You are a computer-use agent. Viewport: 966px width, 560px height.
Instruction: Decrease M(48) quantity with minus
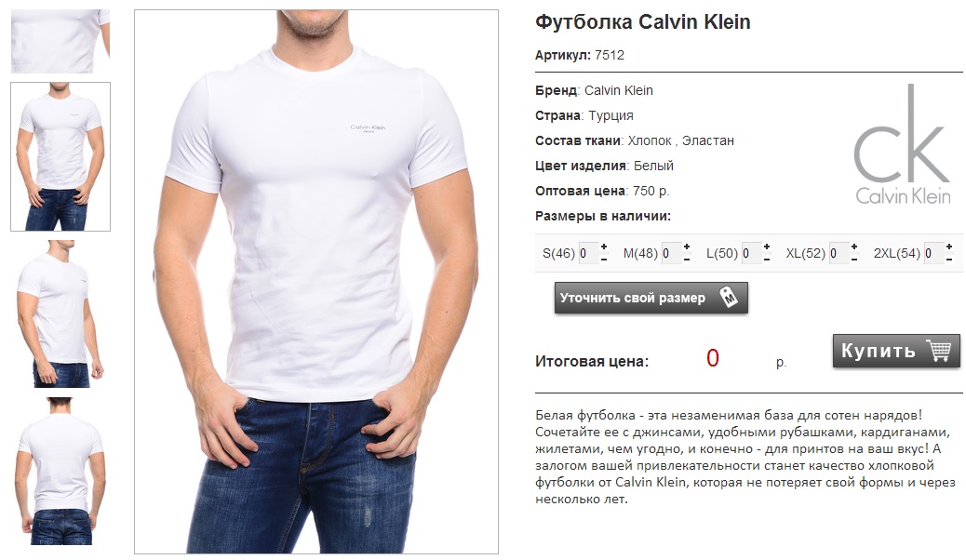[x=687, y=260]
